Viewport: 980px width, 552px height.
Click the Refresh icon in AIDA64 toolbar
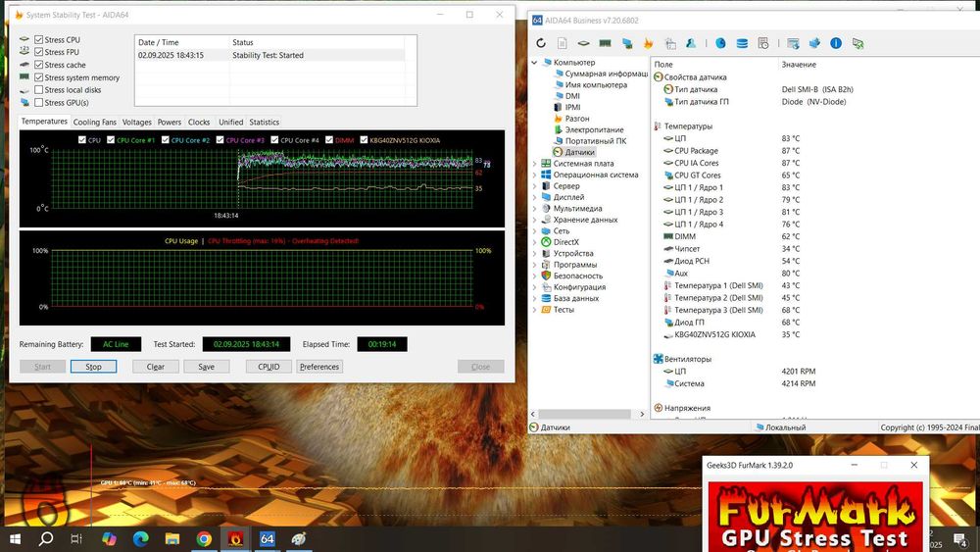(x=541, y=43)
